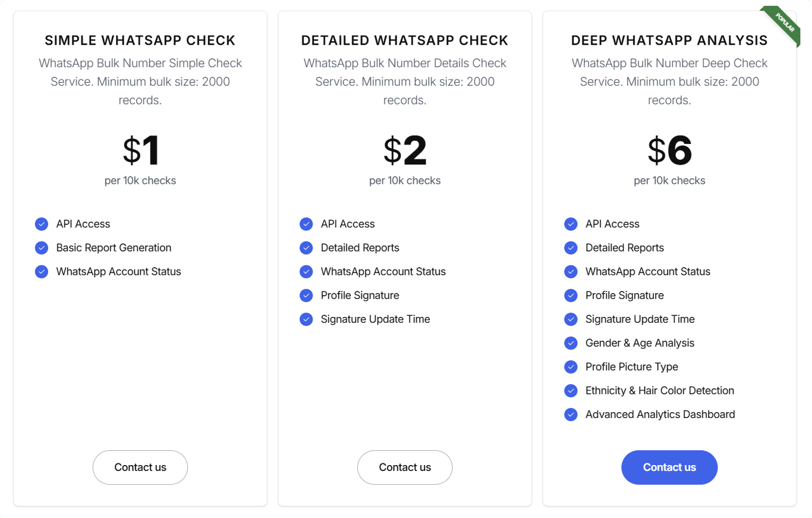This screenshot has height=518, width=812.
Task: Click check icon by Profile Signature in Deep plan
Action: pyautogui.click(x=571, y=296)
